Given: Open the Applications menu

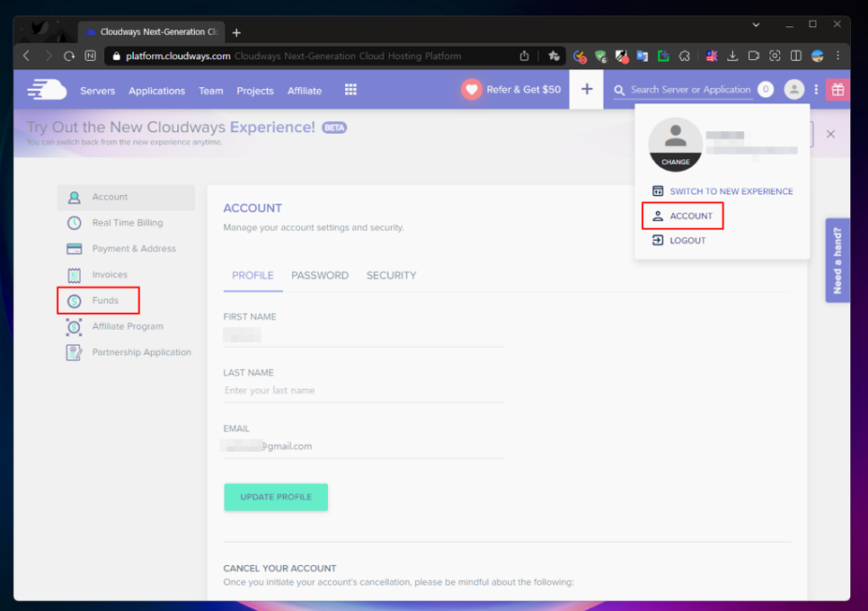Looking at the screenshot, I should [156, 91].
